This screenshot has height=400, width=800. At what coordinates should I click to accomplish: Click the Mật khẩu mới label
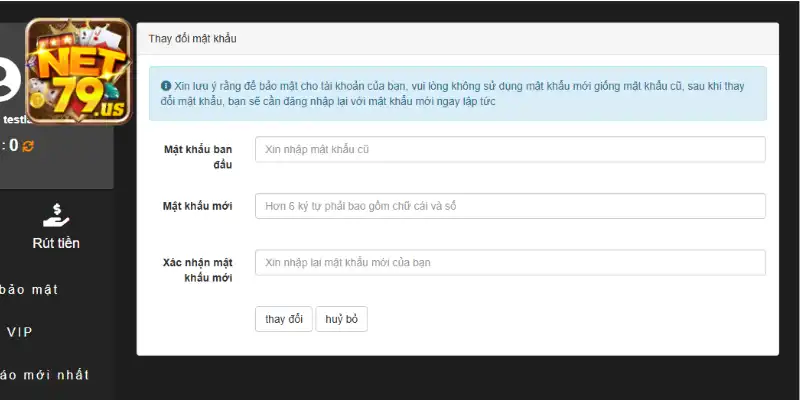pos(197,206)
